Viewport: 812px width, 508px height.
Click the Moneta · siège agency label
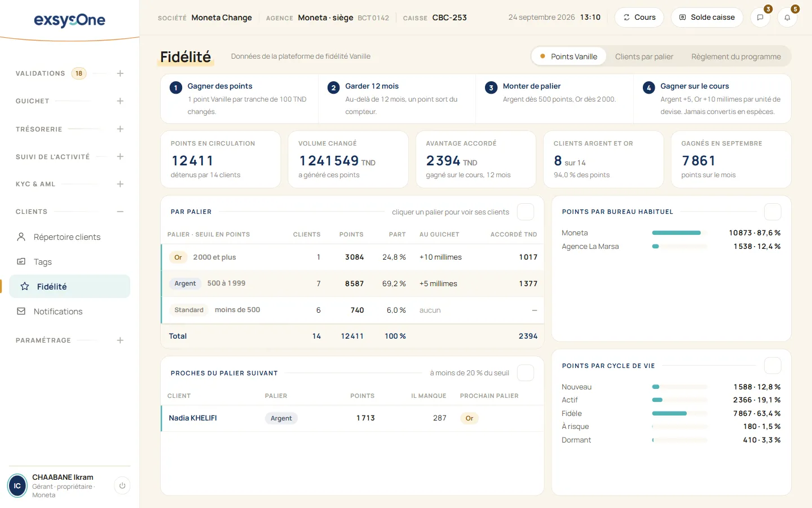click(x=325, y=17)
